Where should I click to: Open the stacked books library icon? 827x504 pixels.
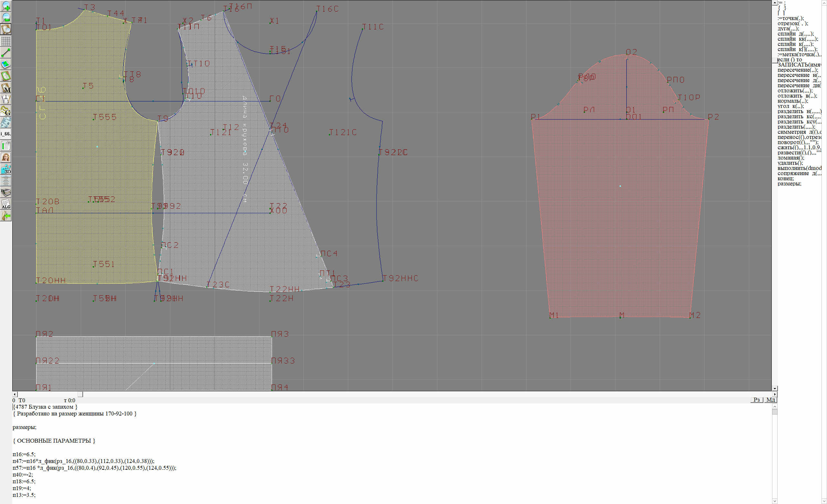coord(6,193)
